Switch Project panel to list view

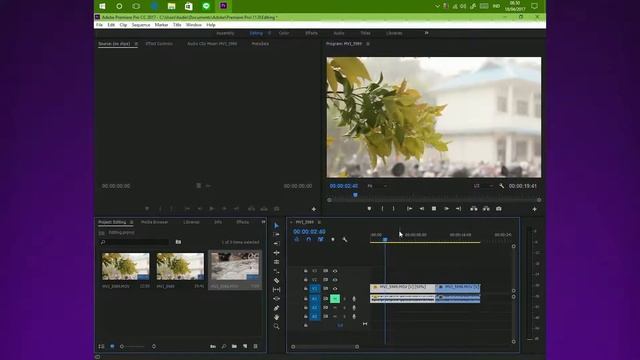(101, 346)
